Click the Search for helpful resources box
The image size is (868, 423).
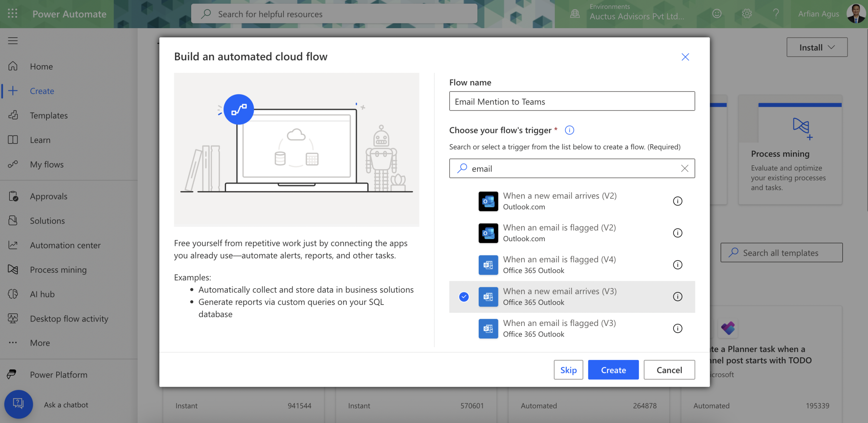pos(334,14)
